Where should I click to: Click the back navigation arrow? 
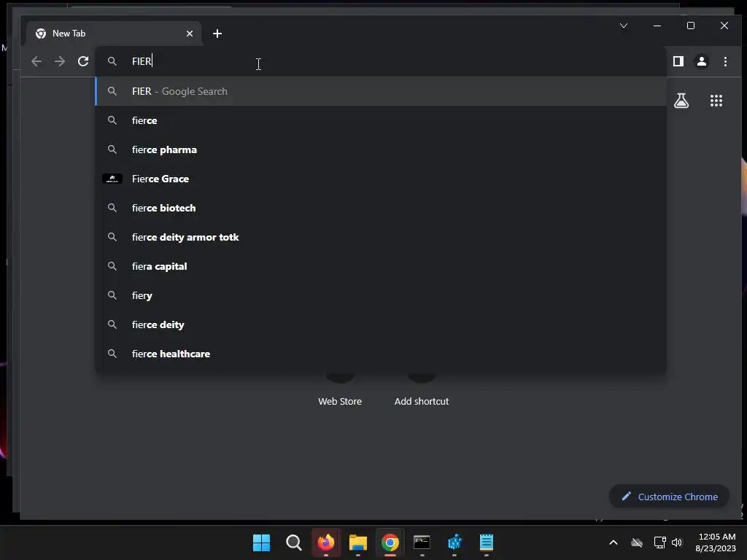[36, 61]
